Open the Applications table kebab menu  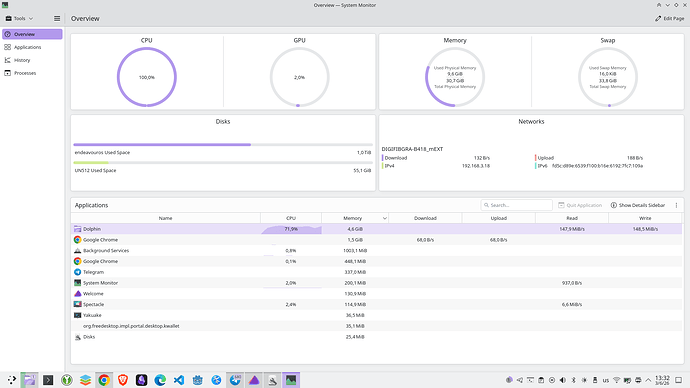coord(676,205)
